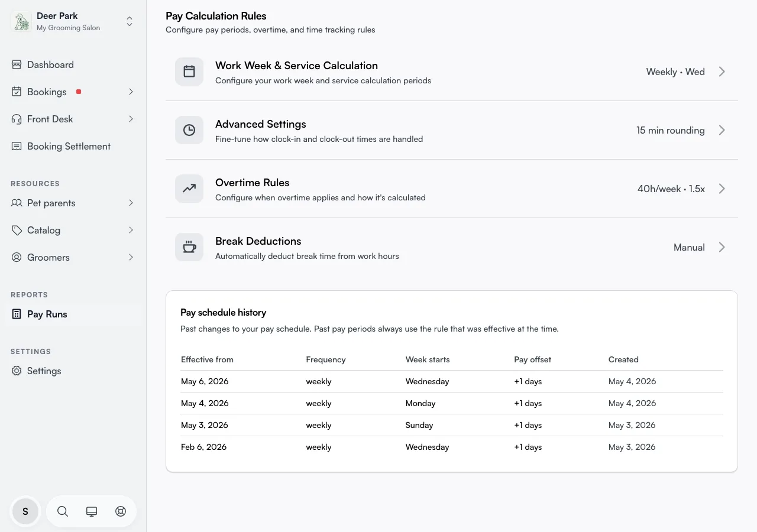Click the Pay schedule history heading
This screenshot has width=757, height=532.
pyautogui.click(x=224, y=312)
